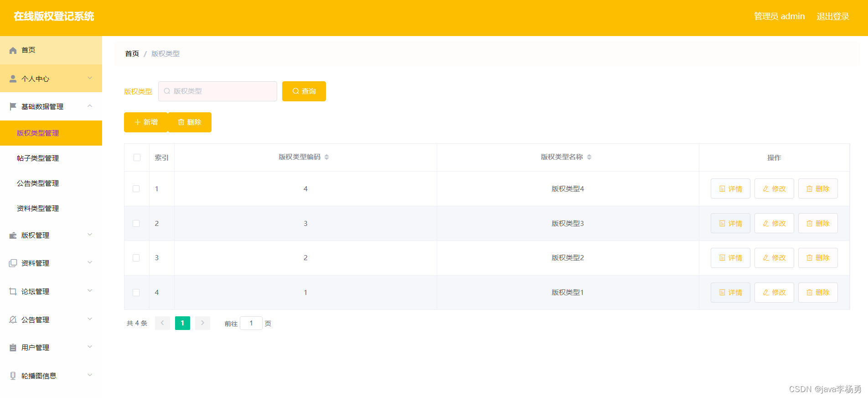Click 删除 for 版权类型1
Screen dimensions: 868x398
point(818,293)
